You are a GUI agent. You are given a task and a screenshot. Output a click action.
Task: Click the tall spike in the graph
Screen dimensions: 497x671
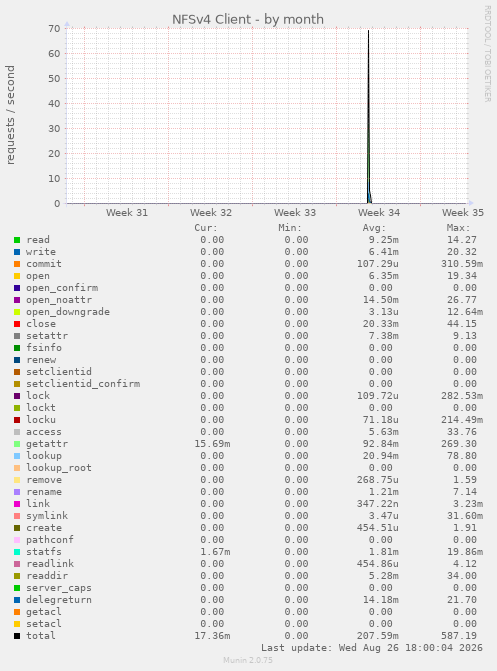click(369, 116)
